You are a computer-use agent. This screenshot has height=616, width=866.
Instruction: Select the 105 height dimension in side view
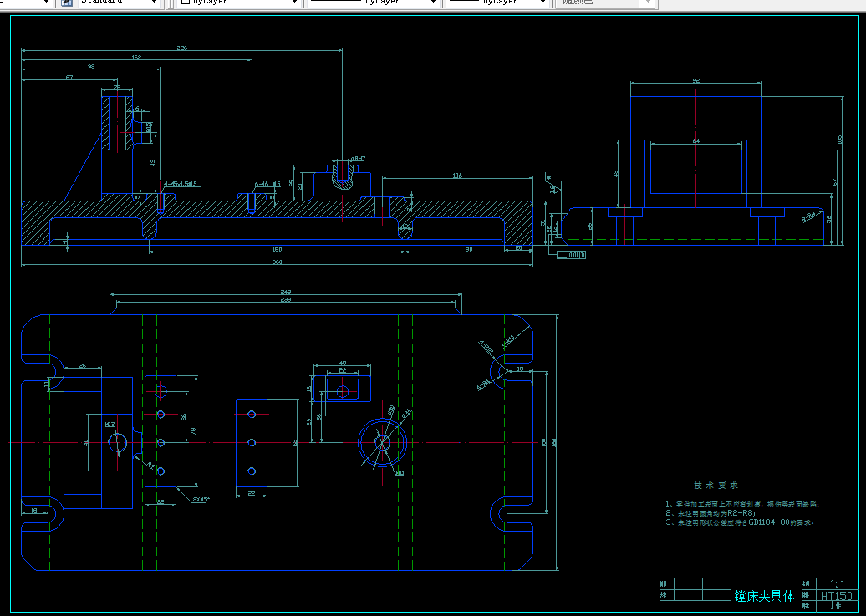click(x=840, y=140)
